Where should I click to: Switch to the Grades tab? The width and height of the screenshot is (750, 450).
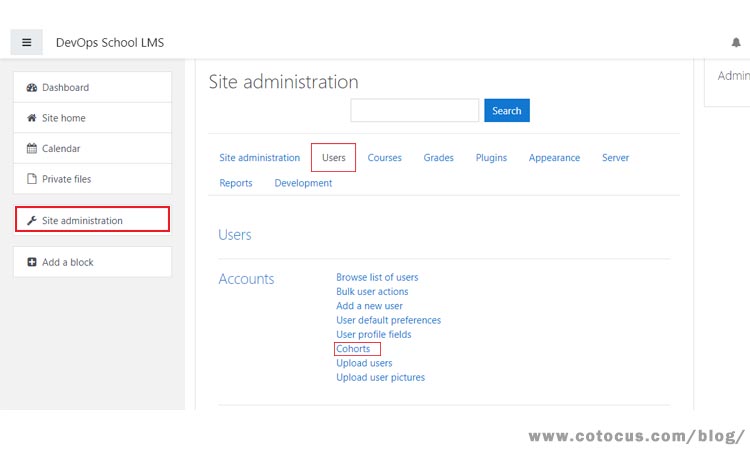[438, 158]
